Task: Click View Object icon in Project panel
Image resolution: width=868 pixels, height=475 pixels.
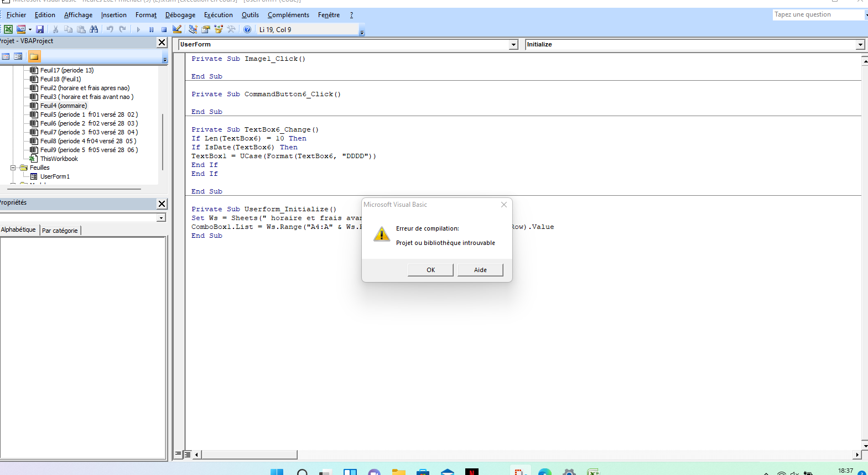Action: pos(18,56)
